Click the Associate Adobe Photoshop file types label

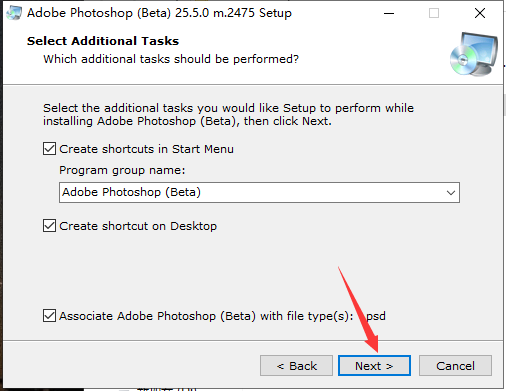(x=222, y=316)
